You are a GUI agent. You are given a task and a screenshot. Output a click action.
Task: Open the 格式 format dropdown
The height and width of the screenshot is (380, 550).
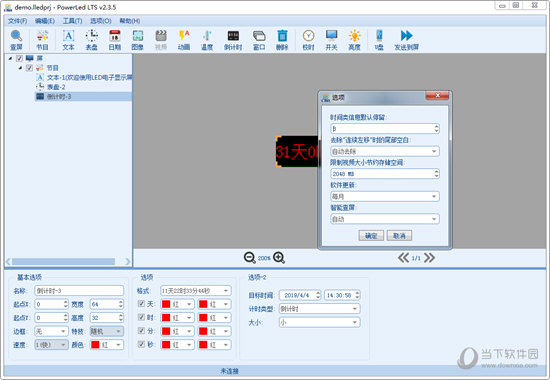tap(196, 291)
